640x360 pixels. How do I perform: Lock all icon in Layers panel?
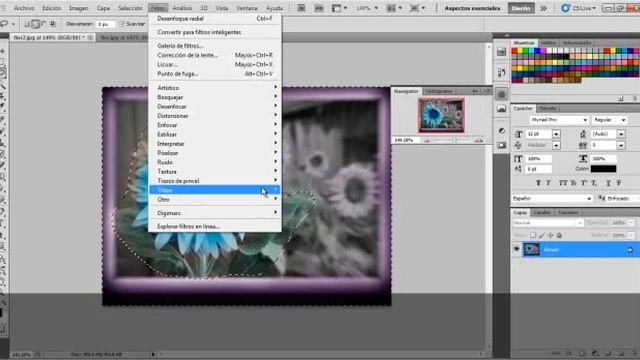pos(560,236)
